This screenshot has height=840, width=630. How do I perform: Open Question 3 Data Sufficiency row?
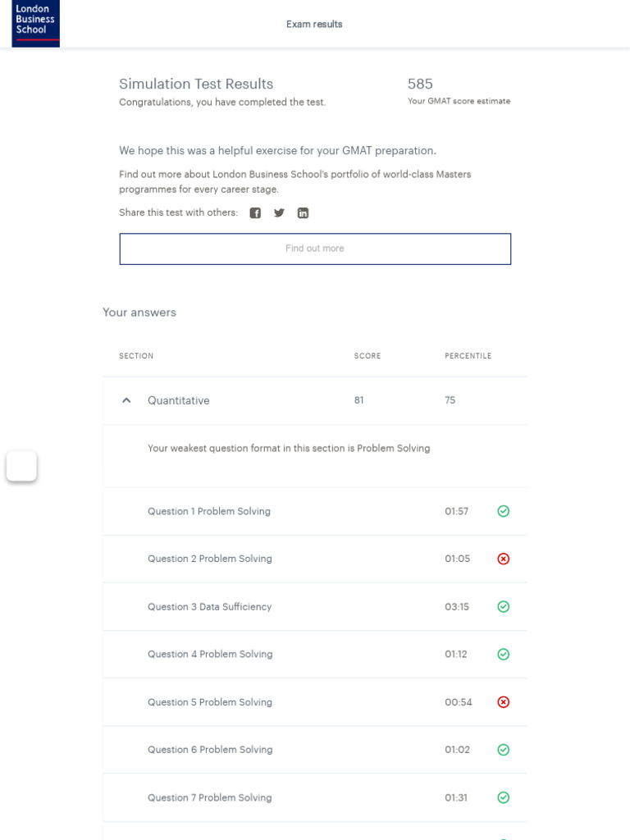[x=209, y=607]
